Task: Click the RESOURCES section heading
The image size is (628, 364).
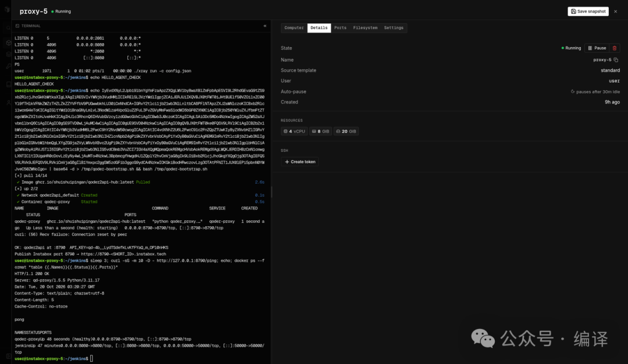Action: pyautogui.click(x=291, y=120)
